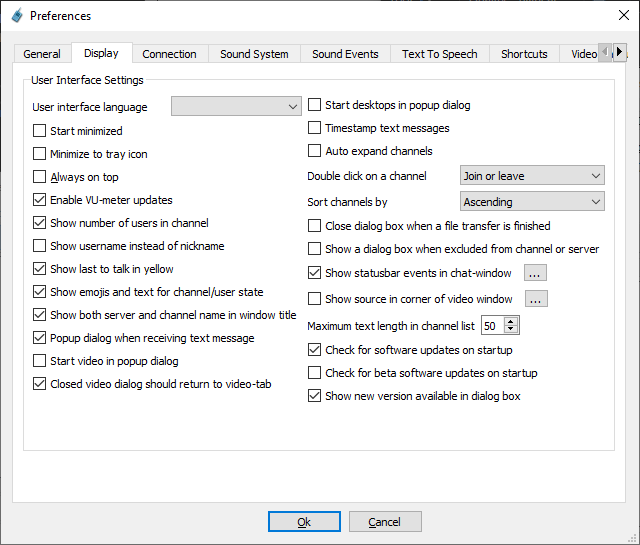Click the tab scroll right arrow
Screen dimensions: 640x545
(x=619, y=52)
